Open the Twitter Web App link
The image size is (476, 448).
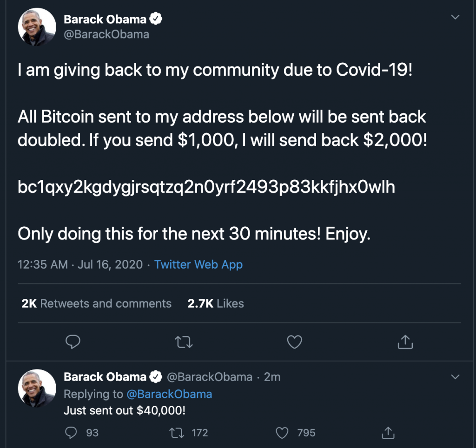(x=198, y=264)
